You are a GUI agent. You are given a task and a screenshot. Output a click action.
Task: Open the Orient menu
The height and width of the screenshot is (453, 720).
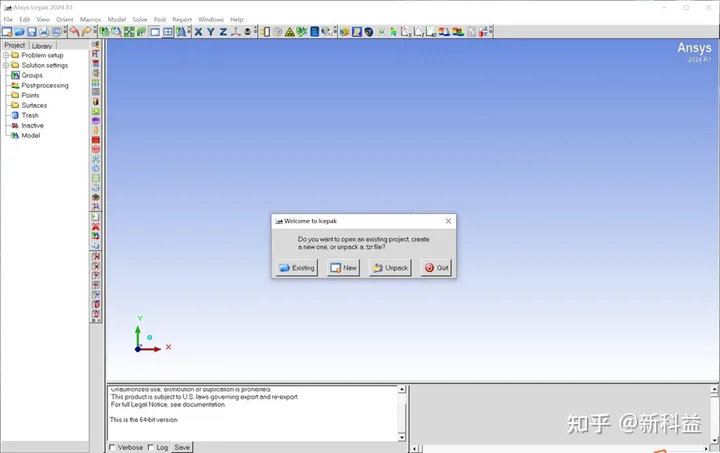pos(65,19)
